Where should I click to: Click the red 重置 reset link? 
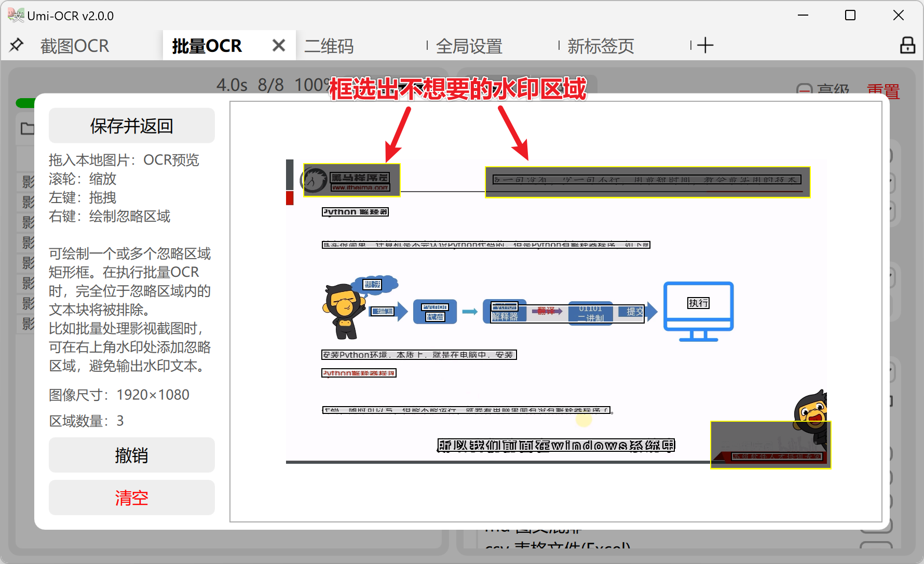883,90
